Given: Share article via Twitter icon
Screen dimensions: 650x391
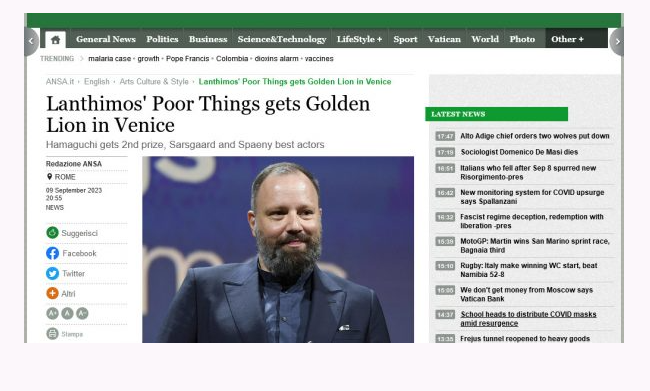Looking at the screenshot, I should coord(52,273).
